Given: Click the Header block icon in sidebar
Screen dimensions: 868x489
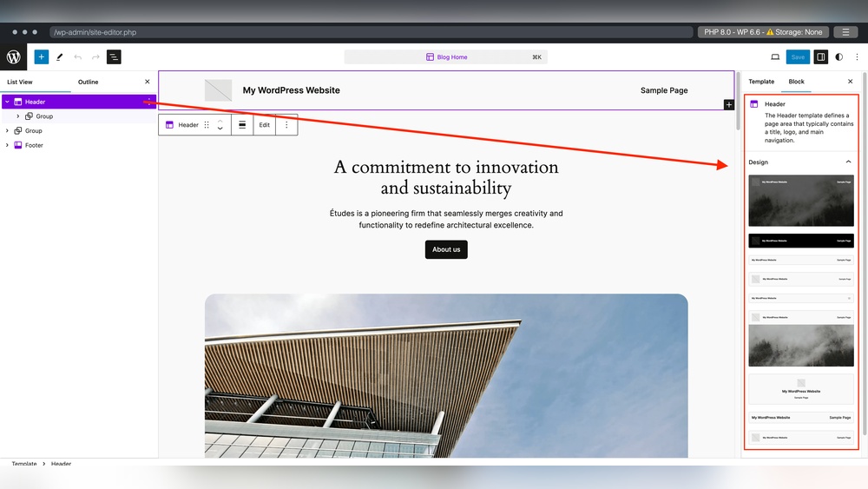Looking at the screenshot, I should (x=754, y=104).
